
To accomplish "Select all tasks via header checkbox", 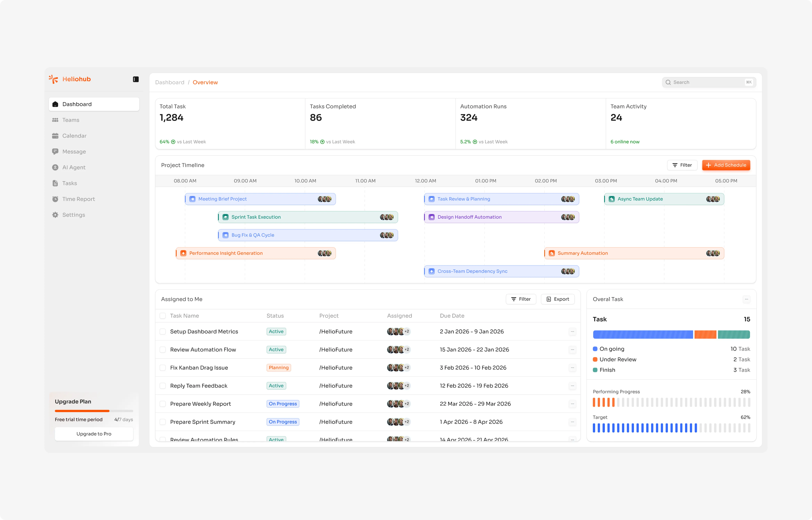I will tap(163, 316).
